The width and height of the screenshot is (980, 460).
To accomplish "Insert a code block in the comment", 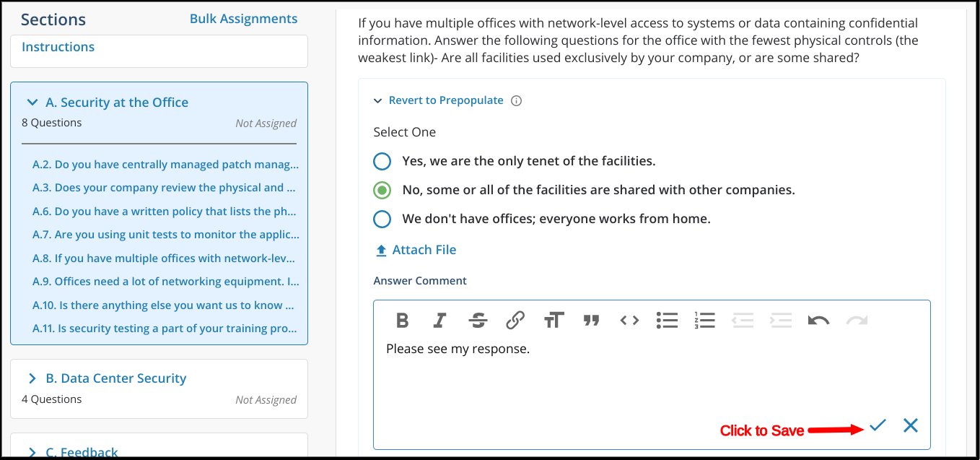I will 629,320.
